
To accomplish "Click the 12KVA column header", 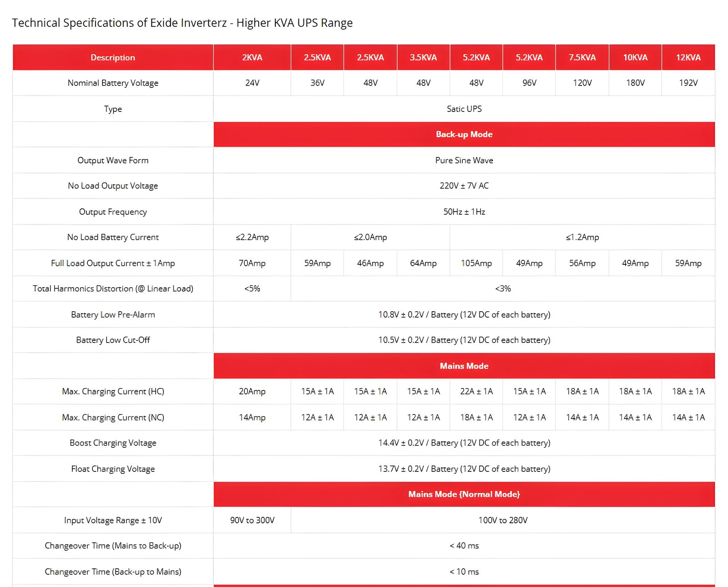I will pyautogui.click(x=688, y=57).
